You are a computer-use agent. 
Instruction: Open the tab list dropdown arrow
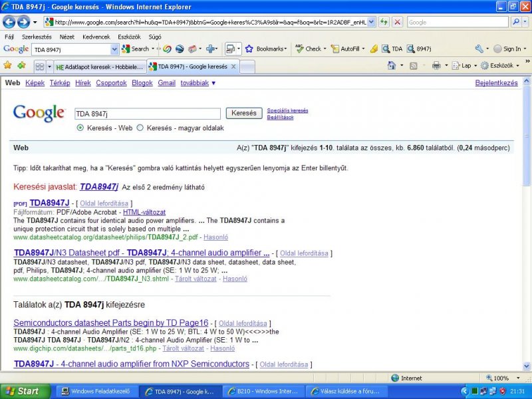[x=49, y=67]
